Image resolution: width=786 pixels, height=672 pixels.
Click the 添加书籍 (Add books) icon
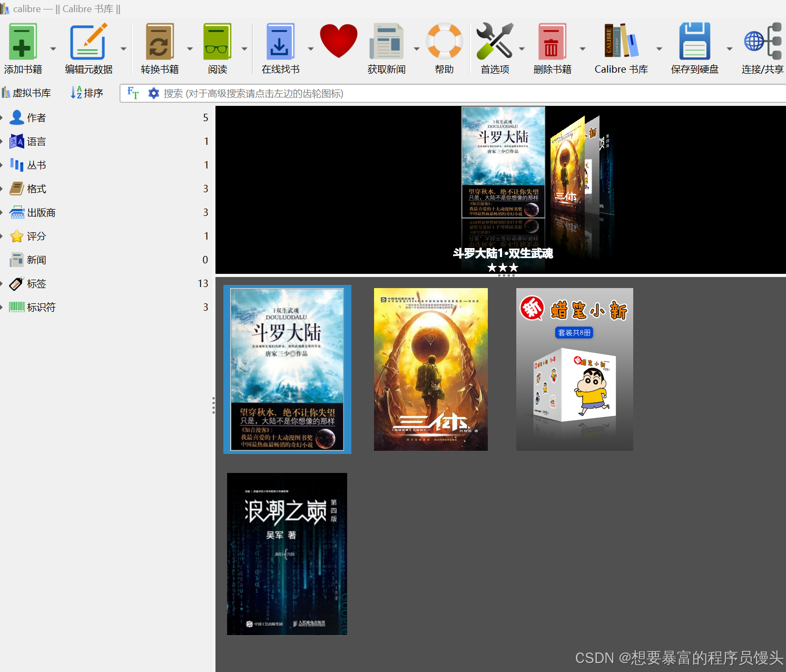22,42
